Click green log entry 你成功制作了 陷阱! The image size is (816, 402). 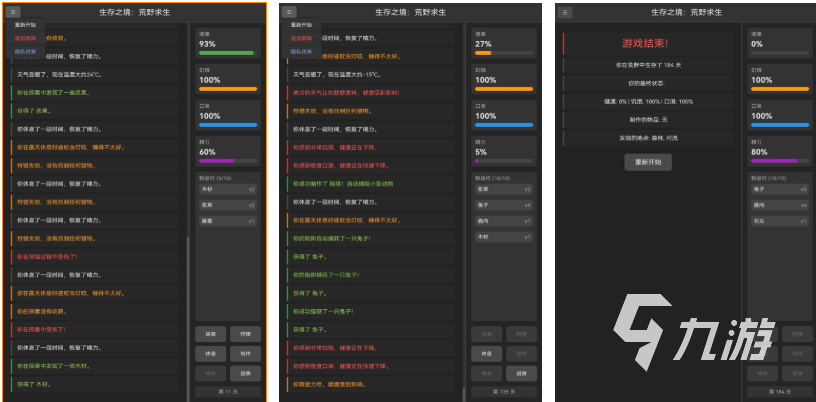click(371, 184)
